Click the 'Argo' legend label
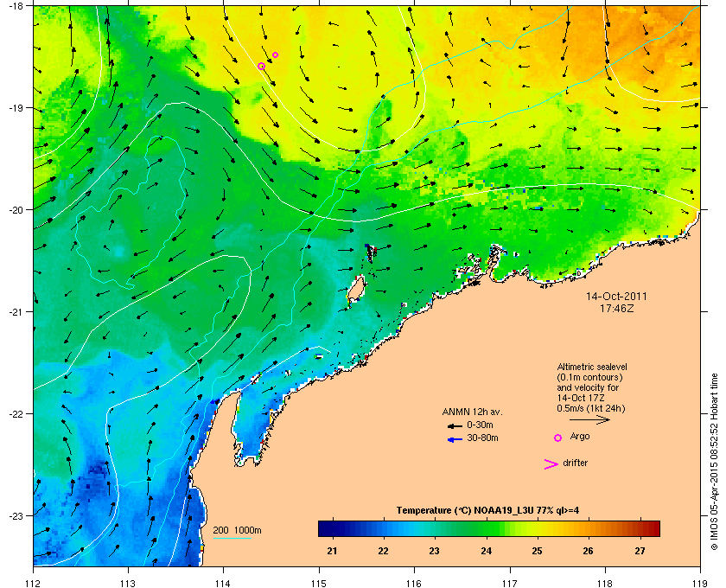The width and height of the screenshot is (726, 588). (580, 437)
